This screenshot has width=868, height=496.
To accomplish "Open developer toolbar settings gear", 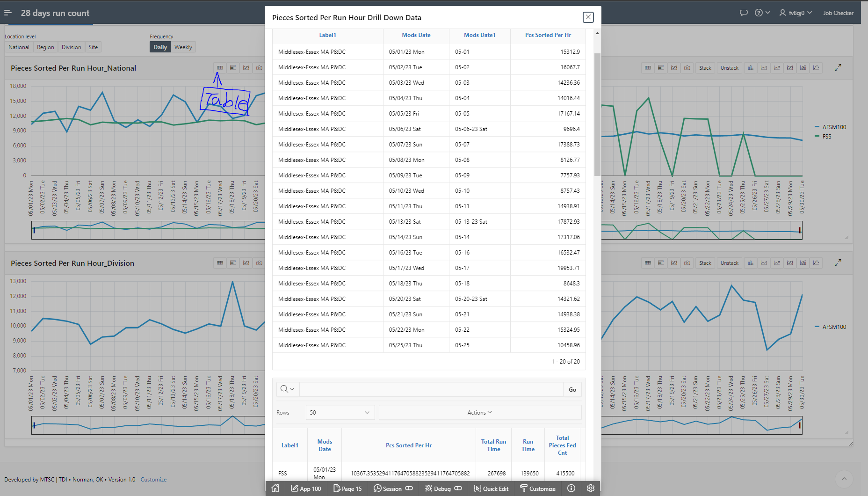I will coord(591,488).
